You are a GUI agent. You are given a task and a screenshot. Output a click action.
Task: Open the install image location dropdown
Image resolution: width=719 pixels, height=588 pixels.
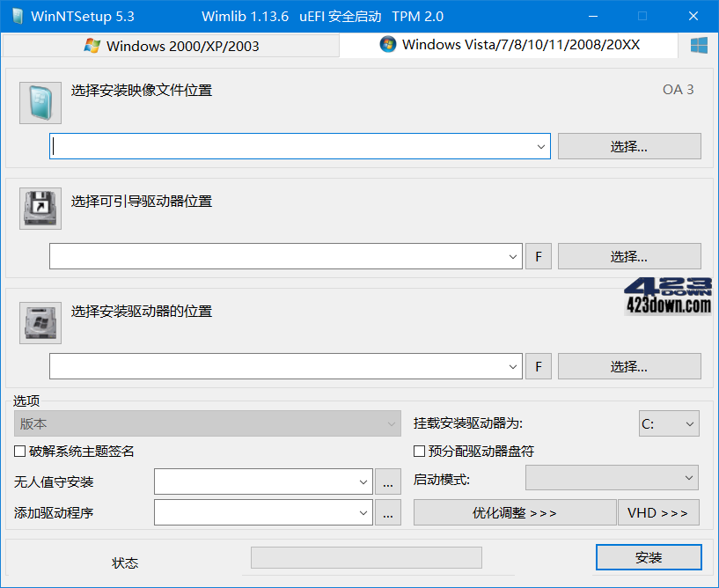[x=540, y=145]
